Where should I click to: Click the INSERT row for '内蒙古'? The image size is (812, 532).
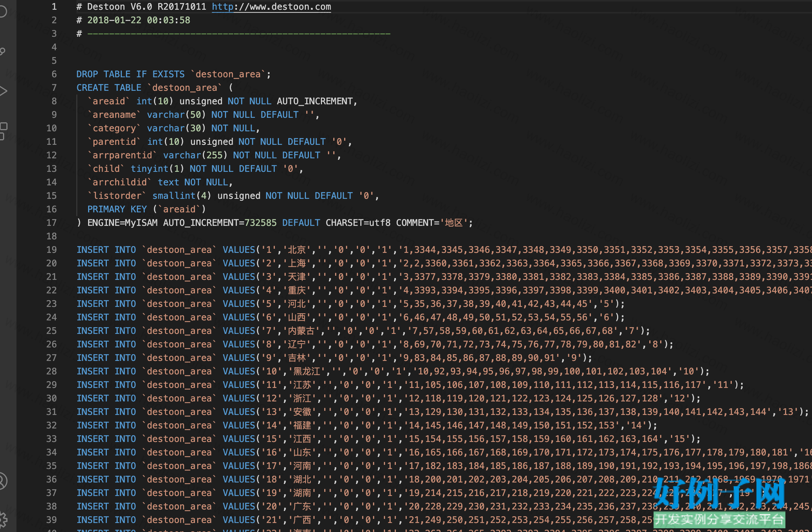[x=363, y=331]
